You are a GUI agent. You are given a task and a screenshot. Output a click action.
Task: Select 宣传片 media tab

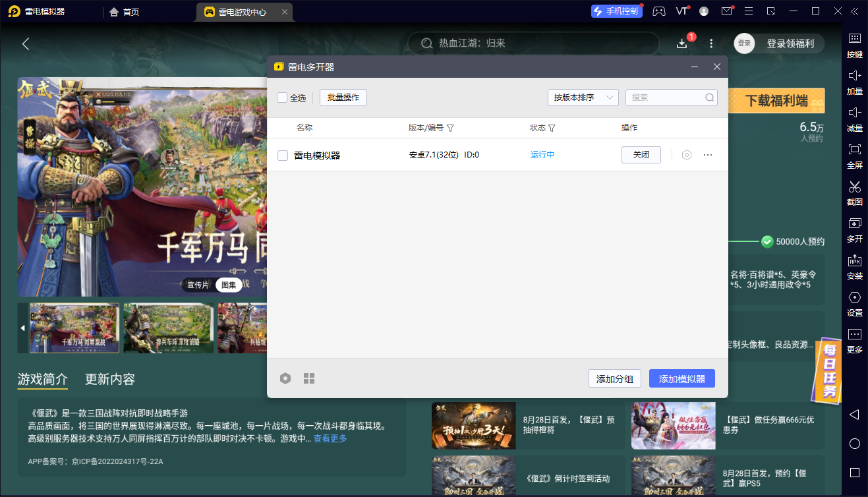coord(198,285)
